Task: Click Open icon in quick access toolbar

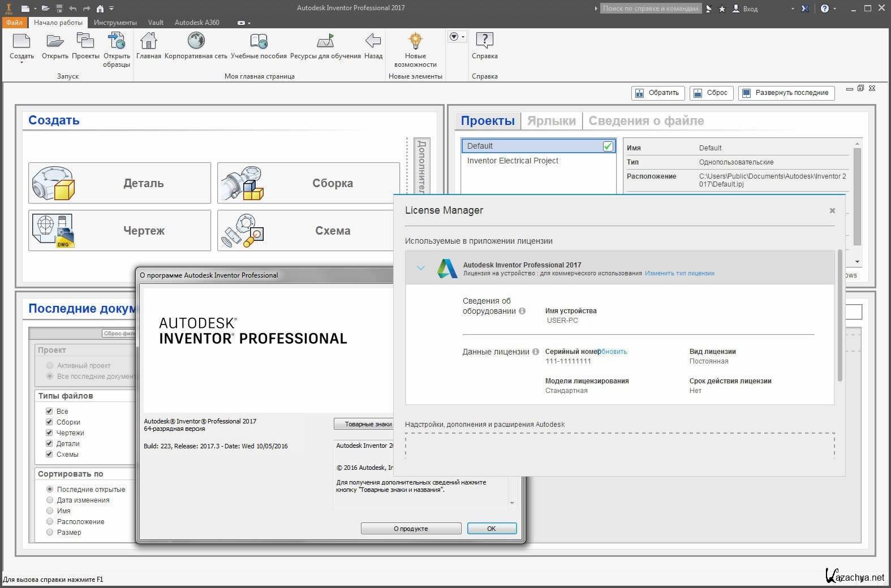Action: tap(45, 8)
